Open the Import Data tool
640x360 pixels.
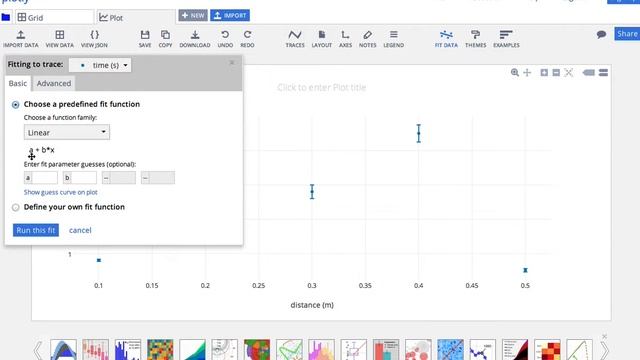click(21, 39)
